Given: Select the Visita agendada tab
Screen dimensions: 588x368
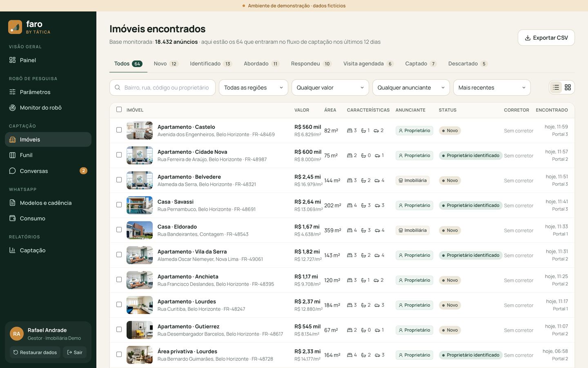Looking at the screenshot, I should tap(368, 64).
